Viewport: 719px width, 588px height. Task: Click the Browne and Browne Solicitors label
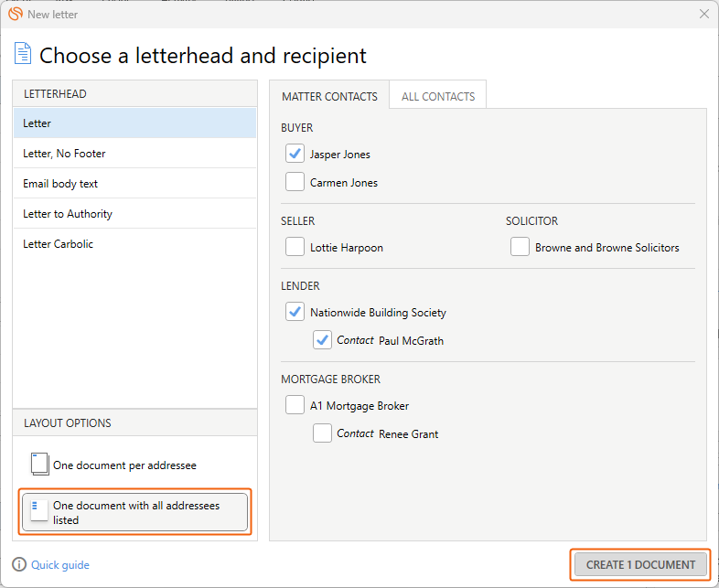click(x=607, y=248)
